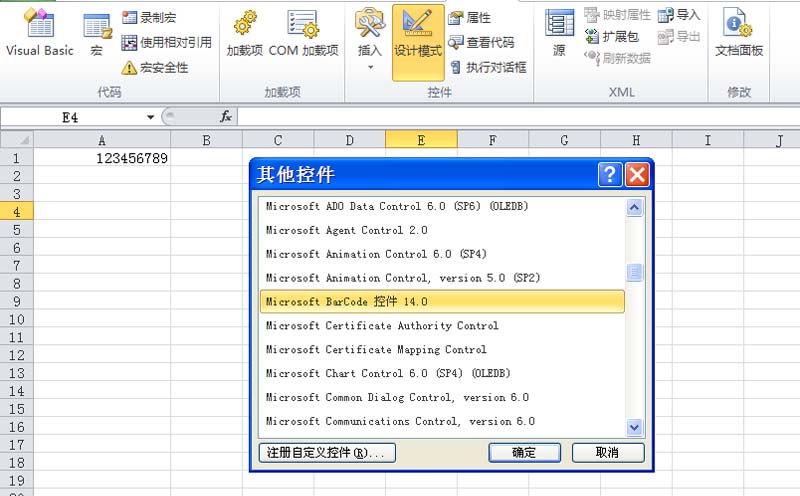The width and height of the screenshot is (800, 496).
Task: Click the fx insert function button
Action: point(226,117)
